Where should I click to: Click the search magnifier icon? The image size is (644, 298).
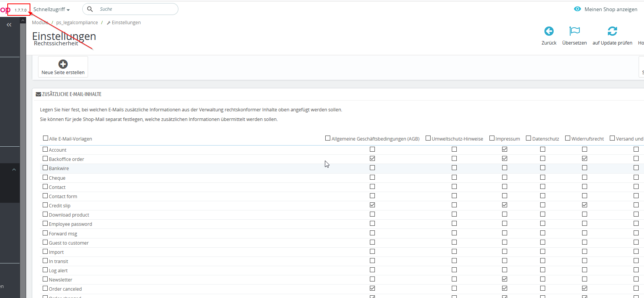(x=90, y=9)
